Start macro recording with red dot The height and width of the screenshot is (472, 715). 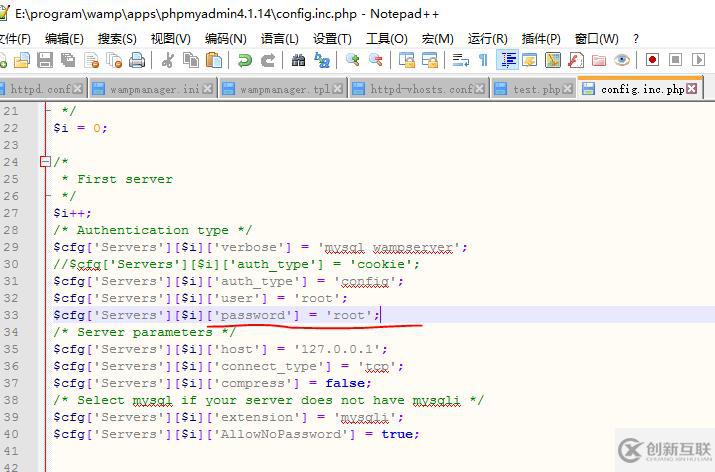tap(653, 60)
